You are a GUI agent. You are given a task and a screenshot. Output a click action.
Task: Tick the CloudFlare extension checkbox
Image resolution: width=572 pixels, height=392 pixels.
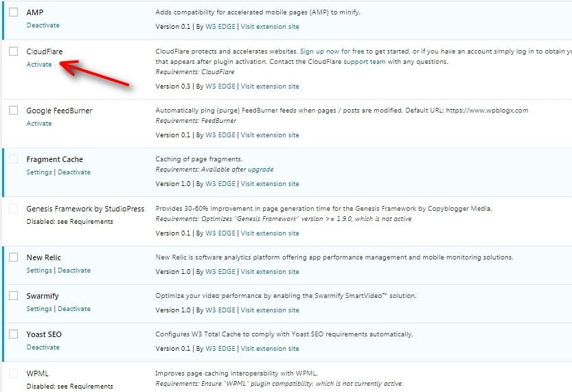pos(14,51)
